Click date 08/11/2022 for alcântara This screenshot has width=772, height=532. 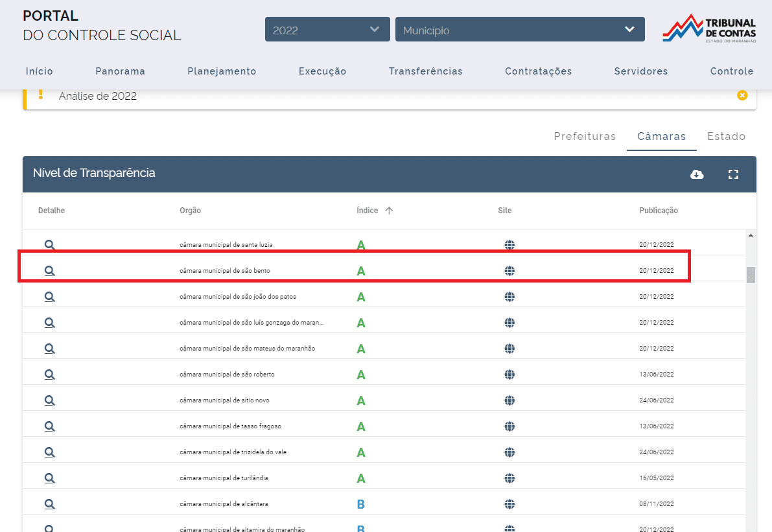(x=657, y=504)
